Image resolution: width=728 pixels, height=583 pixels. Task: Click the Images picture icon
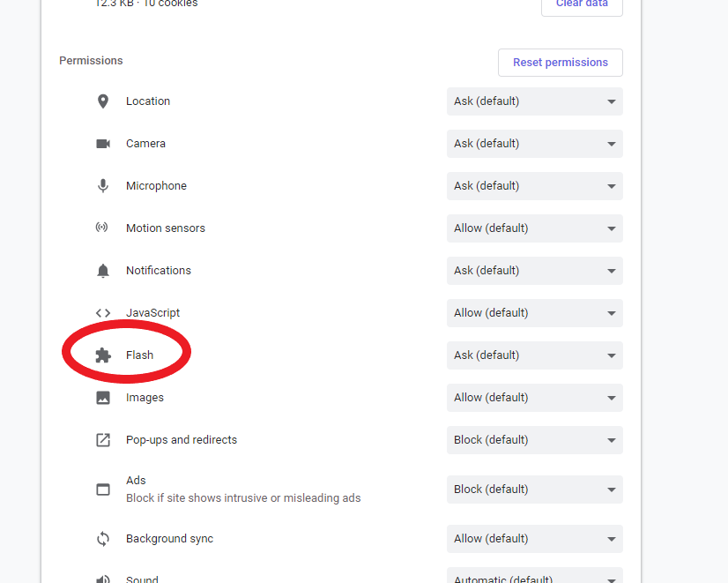[103, 398]
